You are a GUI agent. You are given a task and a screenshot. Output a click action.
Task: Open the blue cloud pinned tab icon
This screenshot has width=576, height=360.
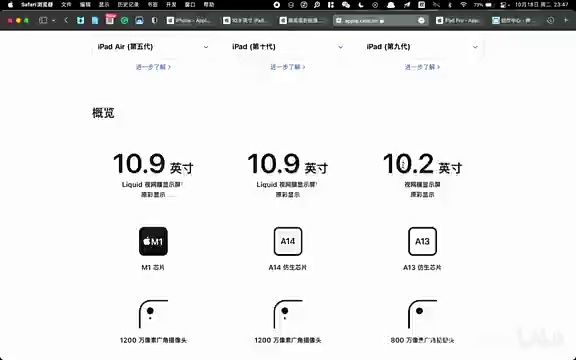(x=139, y=21)
